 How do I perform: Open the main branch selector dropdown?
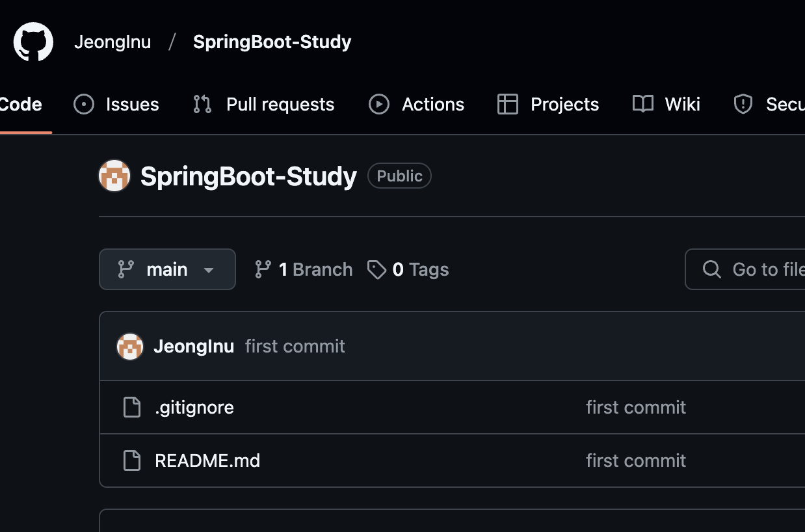click(x=167, y=269)
